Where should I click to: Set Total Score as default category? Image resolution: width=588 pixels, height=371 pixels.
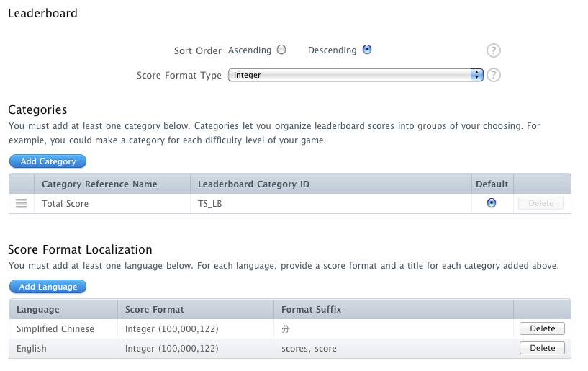492,203
